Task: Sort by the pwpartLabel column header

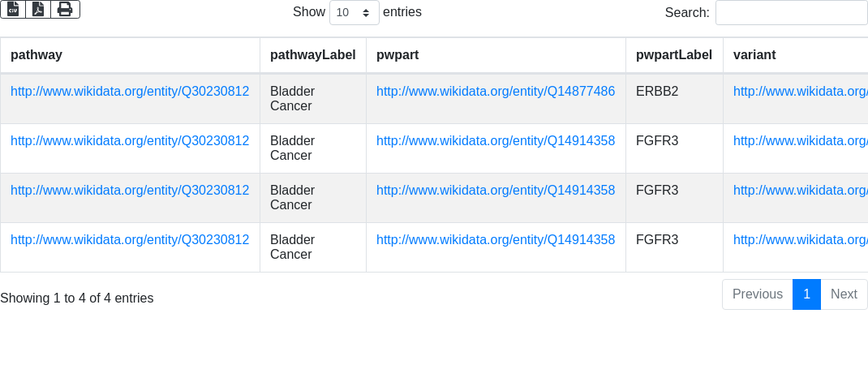Action: (674, 55)
